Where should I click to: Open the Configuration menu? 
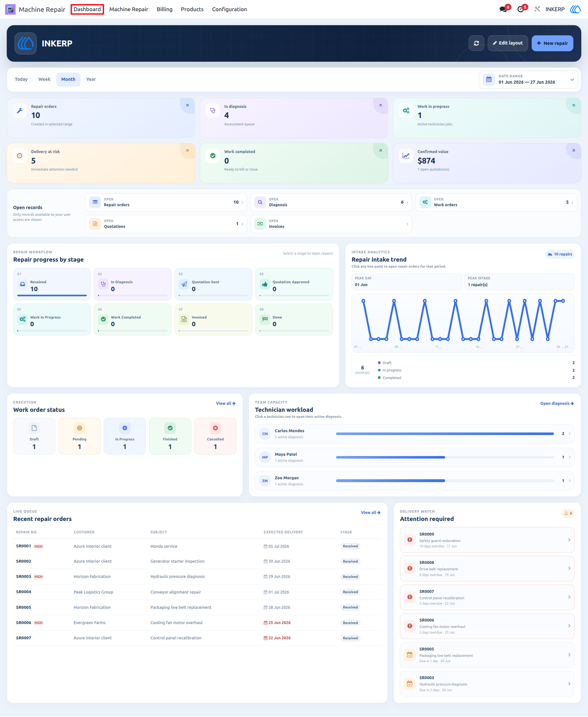click(x=229, y=9)
